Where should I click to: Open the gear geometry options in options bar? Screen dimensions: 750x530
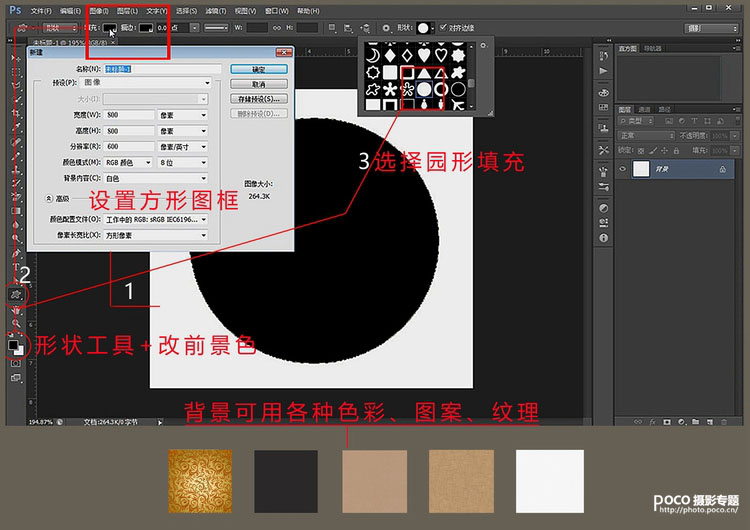pyautogui.click(x=386, y=28)
